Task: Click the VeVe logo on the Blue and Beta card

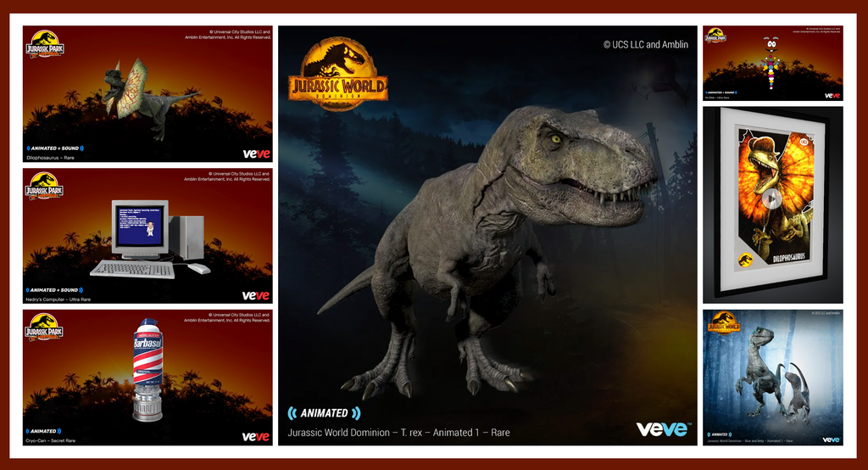Action: 831,439
